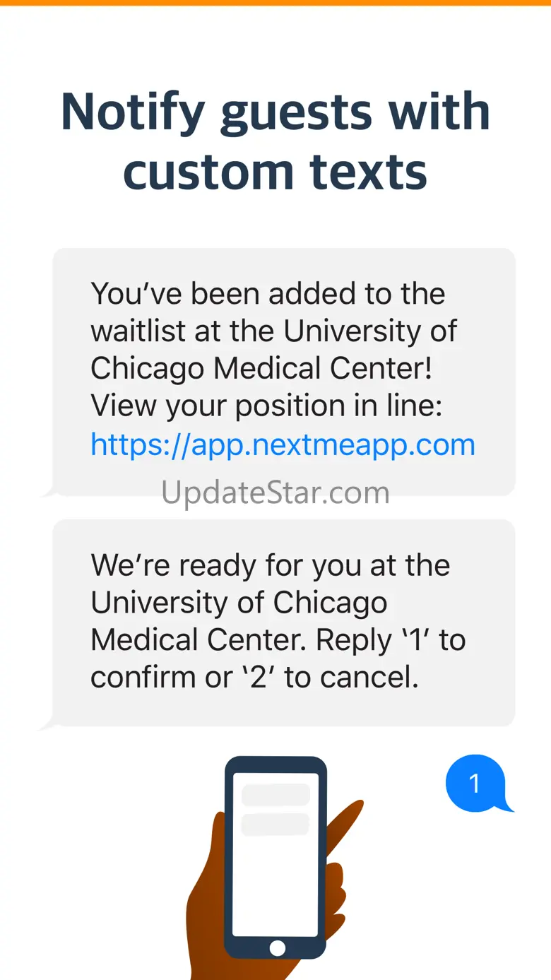This screenshot has height=980, width=551.
Task: Click the "Notify guests with" heading line
Action: tap(275, 112)
